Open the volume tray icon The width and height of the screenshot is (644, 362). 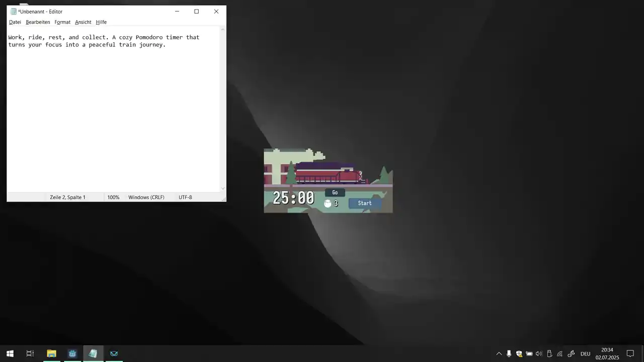click(x=539, y=353)
